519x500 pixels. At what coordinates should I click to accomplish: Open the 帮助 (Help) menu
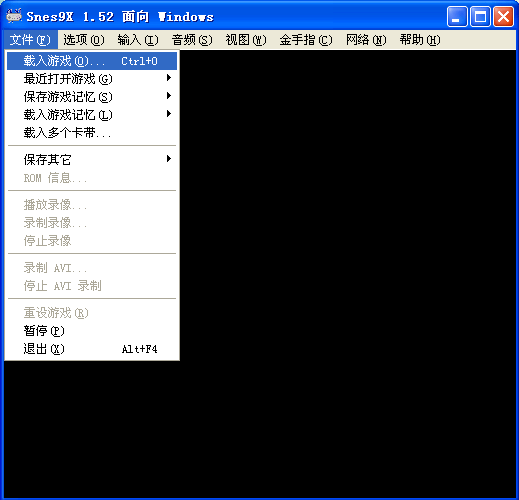pos(420,40)
